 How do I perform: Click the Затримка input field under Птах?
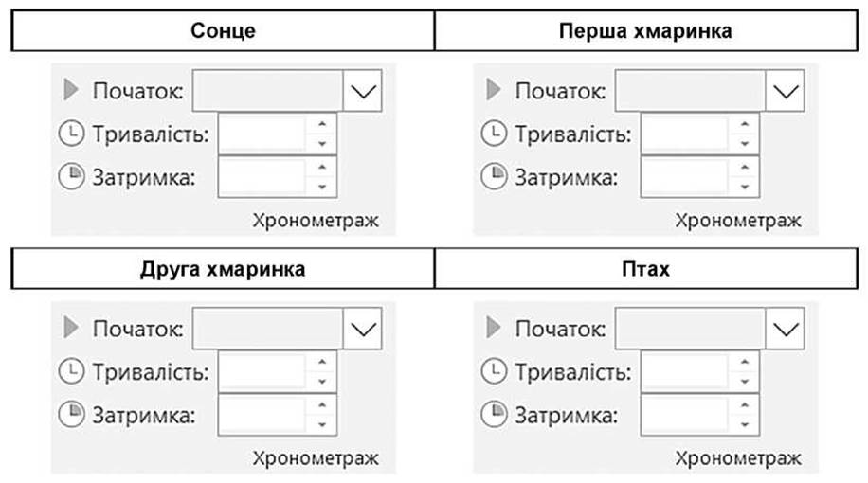(684, 415)
